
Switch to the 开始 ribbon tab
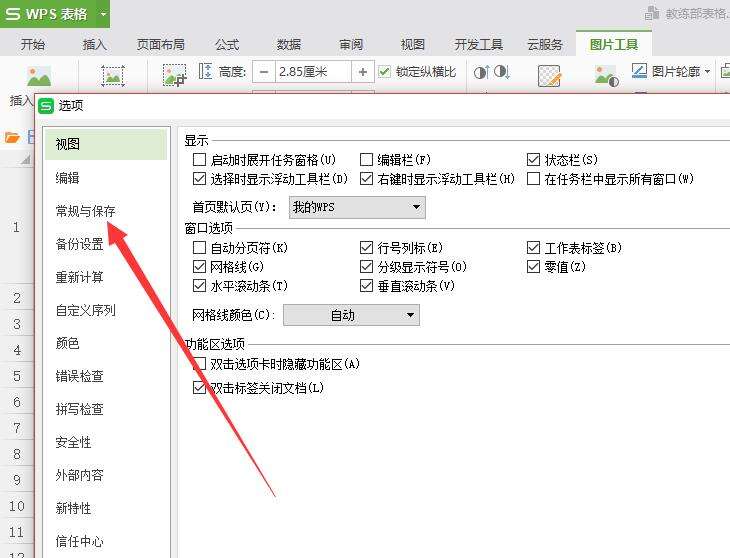(x=33, y=45)
